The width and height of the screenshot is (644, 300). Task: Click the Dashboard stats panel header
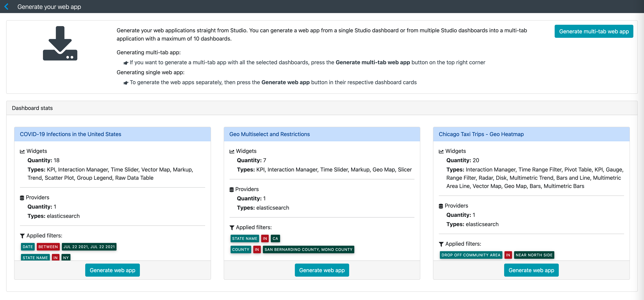coord(32,108)
